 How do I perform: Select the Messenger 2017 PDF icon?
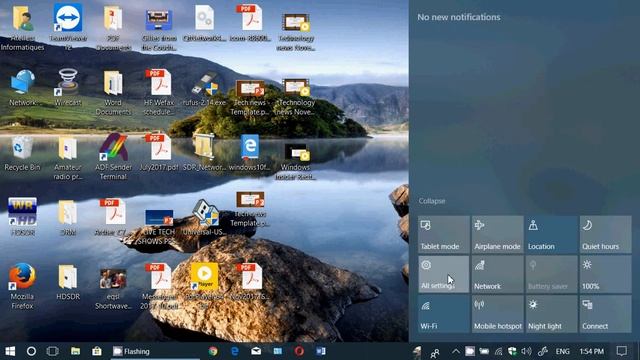point(159,287)
